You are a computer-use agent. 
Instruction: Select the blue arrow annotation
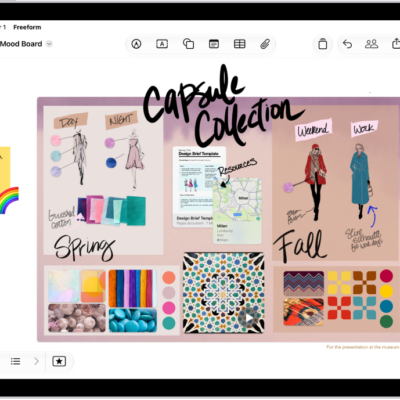(373, 216)
